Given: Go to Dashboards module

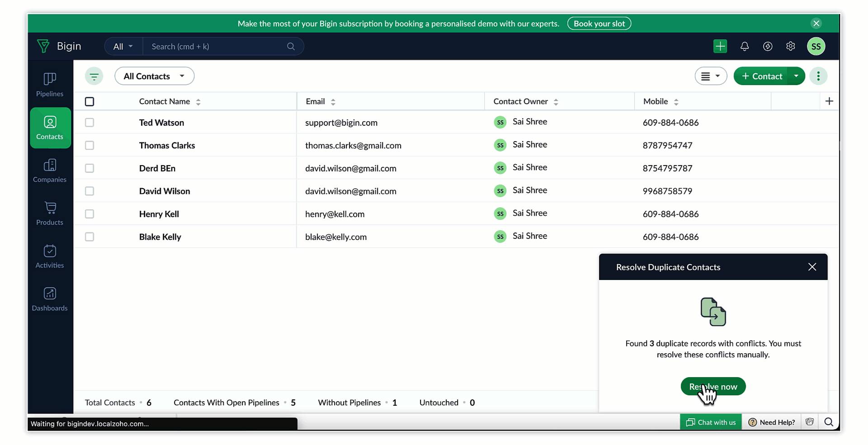Looking at the screenshot, I should pos(50,299).
